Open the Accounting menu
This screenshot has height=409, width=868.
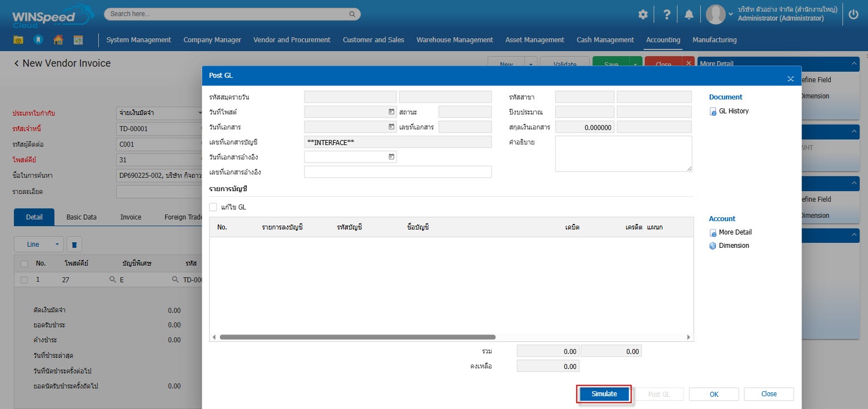click(x=663, y=40)
